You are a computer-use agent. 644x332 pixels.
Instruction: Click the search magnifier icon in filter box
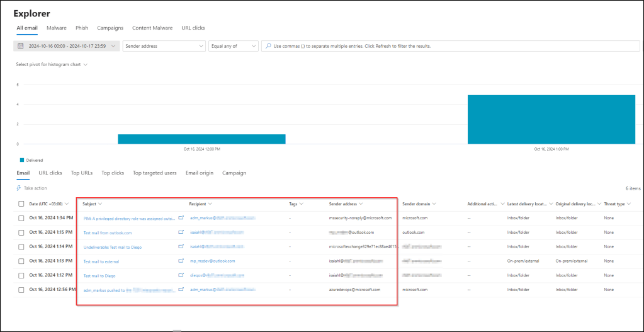(268, 46)
